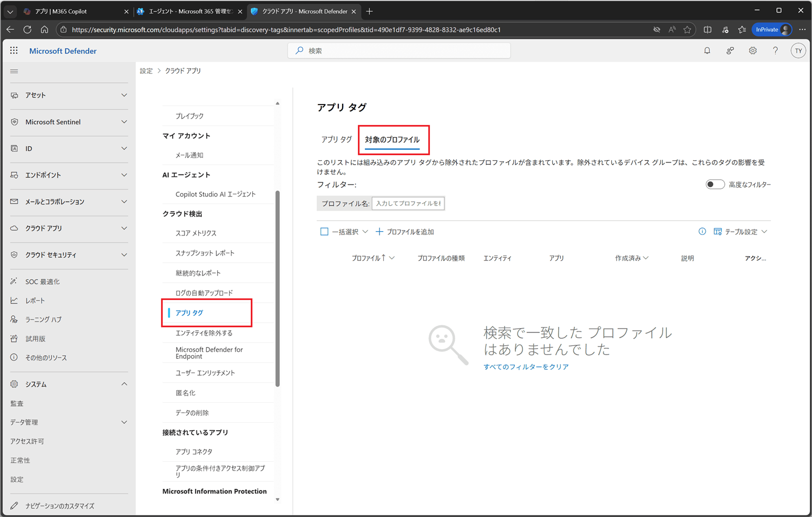Open new browser tab plus button
The height and width of the screenshot is (517, 812).
pos(369,11)
